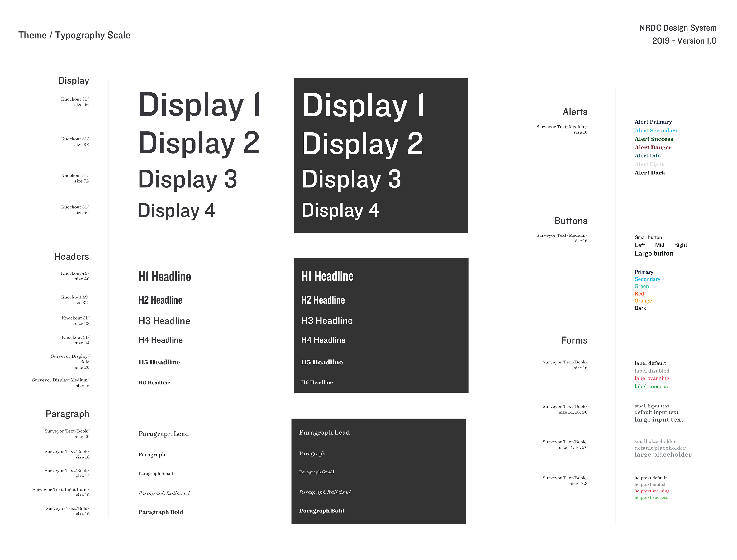Image resolution: width=737 pixels, height=560 pixels.
Task: Click the green 'Alert Success' sample text
Action: 654,139
